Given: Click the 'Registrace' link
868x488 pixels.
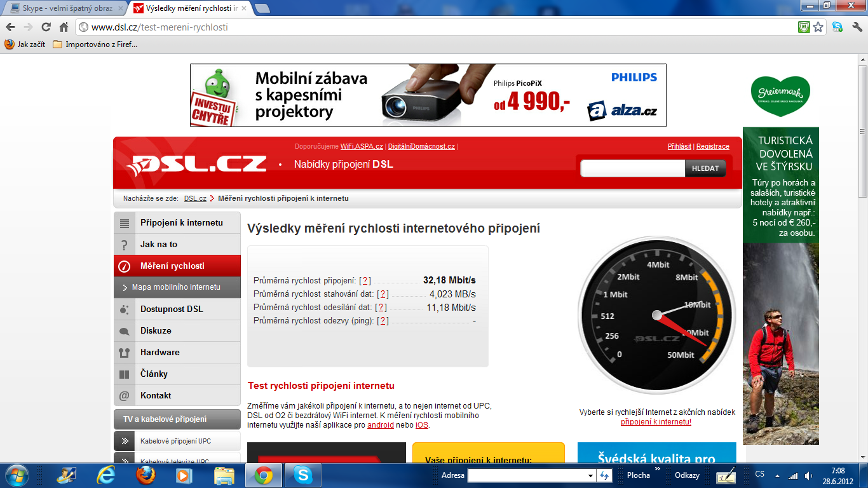Looking at the screenshot, I should [x=713, y=146].
